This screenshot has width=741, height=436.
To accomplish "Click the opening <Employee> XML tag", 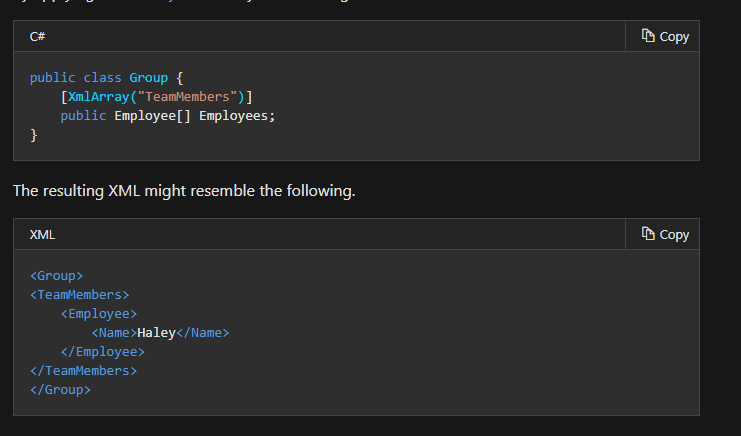I will [x=98, y=313].
